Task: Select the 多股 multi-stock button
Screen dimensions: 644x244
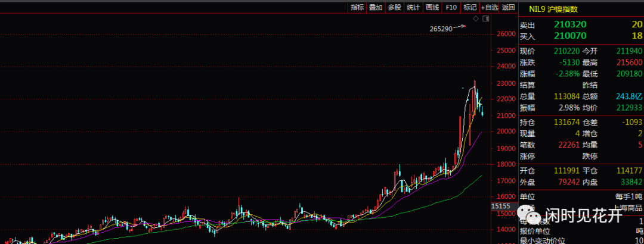Action: (x=395, y=7)
